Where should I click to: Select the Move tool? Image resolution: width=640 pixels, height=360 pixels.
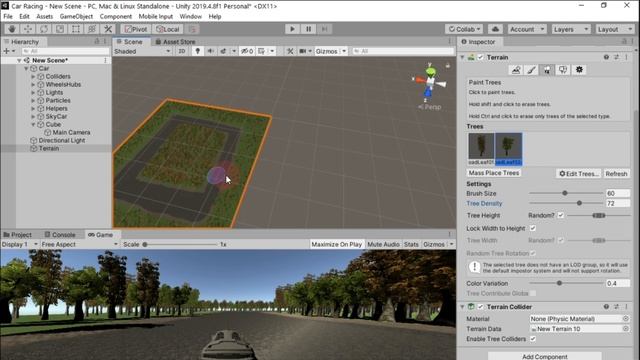click(28, 29)
